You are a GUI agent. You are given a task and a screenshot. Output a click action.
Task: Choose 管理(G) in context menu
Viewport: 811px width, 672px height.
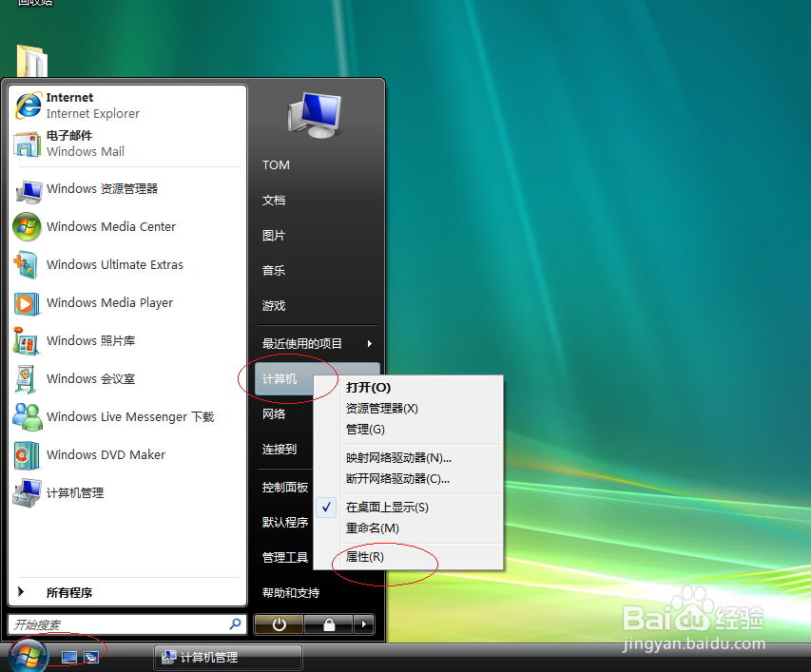(365, 429)
